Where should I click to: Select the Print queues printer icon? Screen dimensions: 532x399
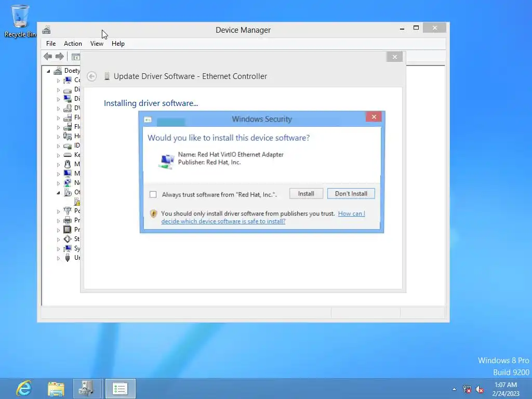click(x=68, y=220)
